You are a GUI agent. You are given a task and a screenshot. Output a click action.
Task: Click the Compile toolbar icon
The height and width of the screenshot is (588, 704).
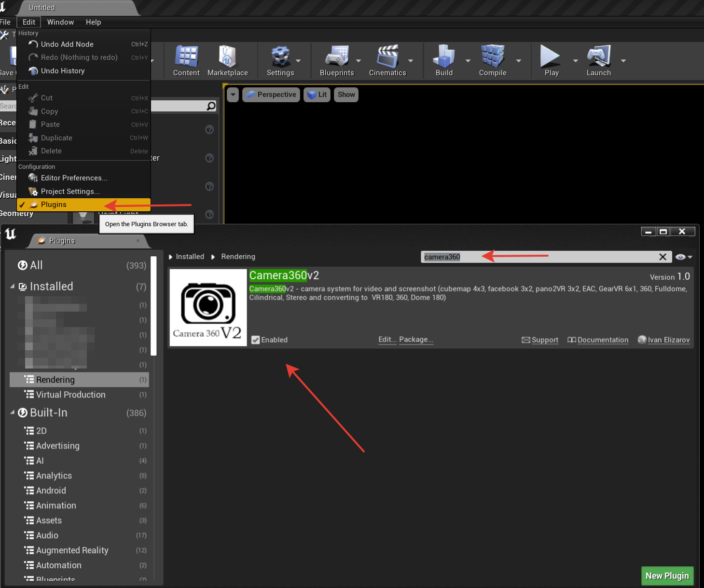pyautogui.click(x=493, y=61)
